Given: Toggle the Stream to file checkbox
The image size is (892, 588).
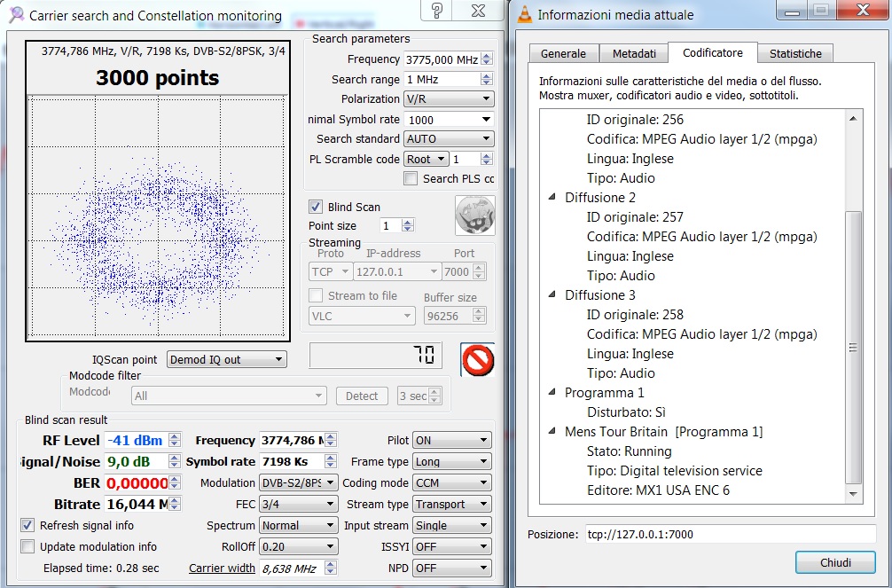Looking at the screenshot, I should pos(315,295).
